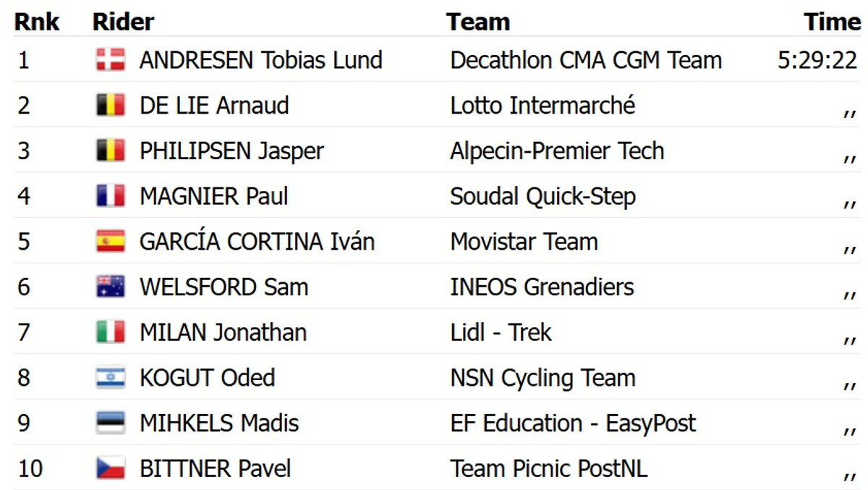The width and height of the screenshot is (868, 490).
Task: Open rider ANDRESEN Tobias Lund
Action: tap(260, 60)
